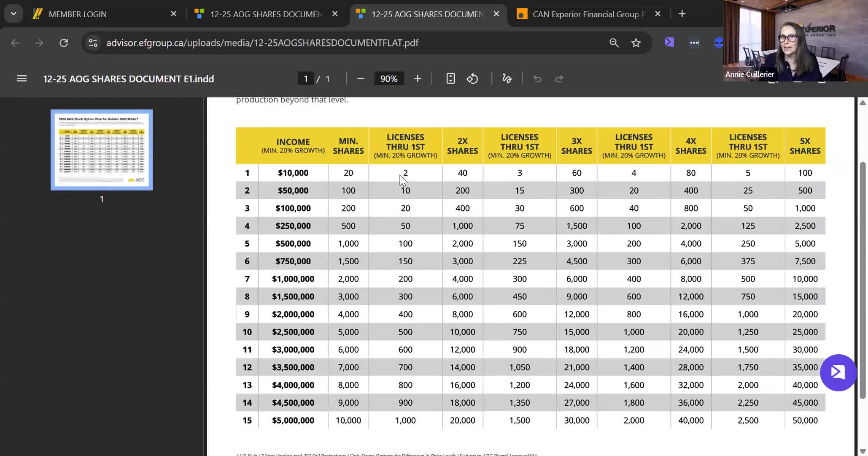Viewport: 868px width, 456px height.
Task: Click the purple floating arrow button
Action: click(x=838, y=372)
